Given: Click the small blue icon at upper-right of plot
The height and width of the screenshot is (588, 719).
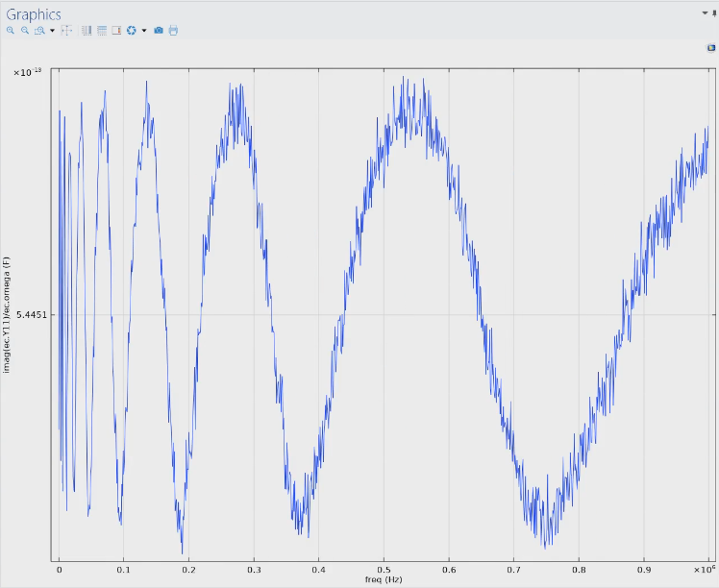Looking at the screenshot, I should 710,47.
